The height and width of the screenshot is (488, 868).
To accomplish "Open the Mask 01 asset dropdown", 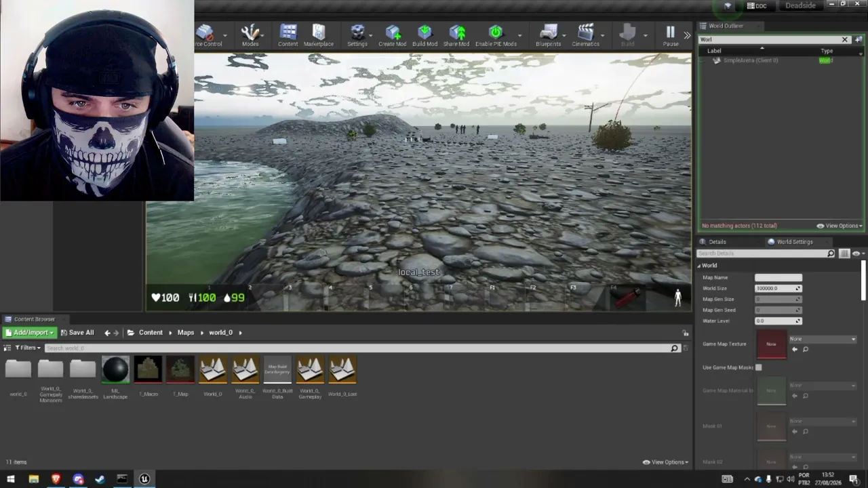I will 823,421.
